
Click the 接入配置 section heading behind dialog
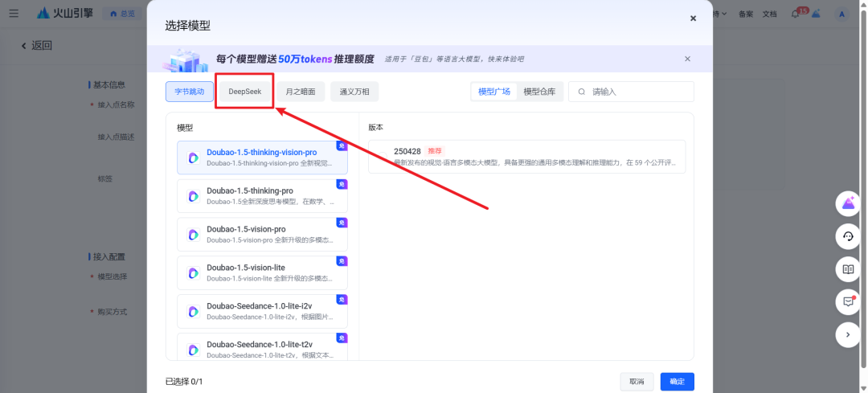point(109,257)
